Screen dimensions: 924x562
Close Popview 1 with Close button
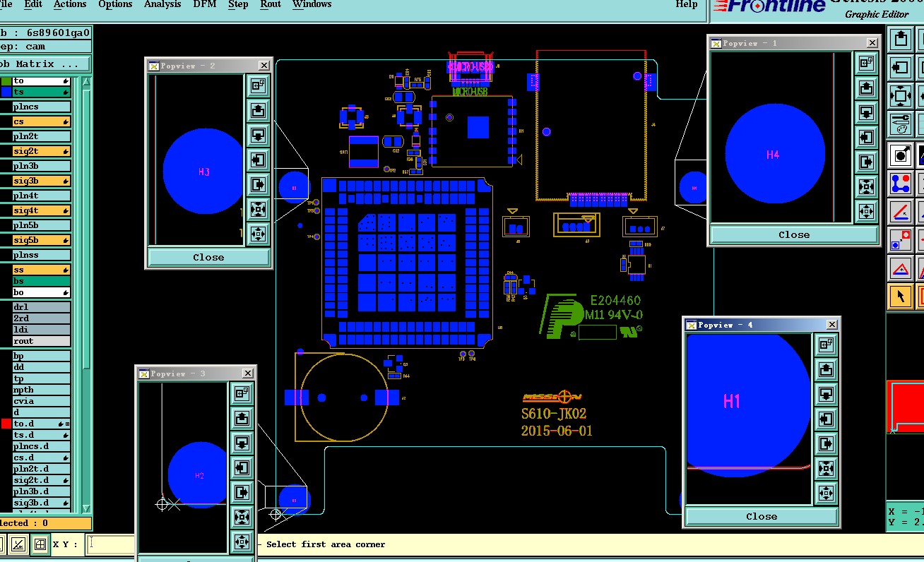pyautogui.click(x=794, y=234)
